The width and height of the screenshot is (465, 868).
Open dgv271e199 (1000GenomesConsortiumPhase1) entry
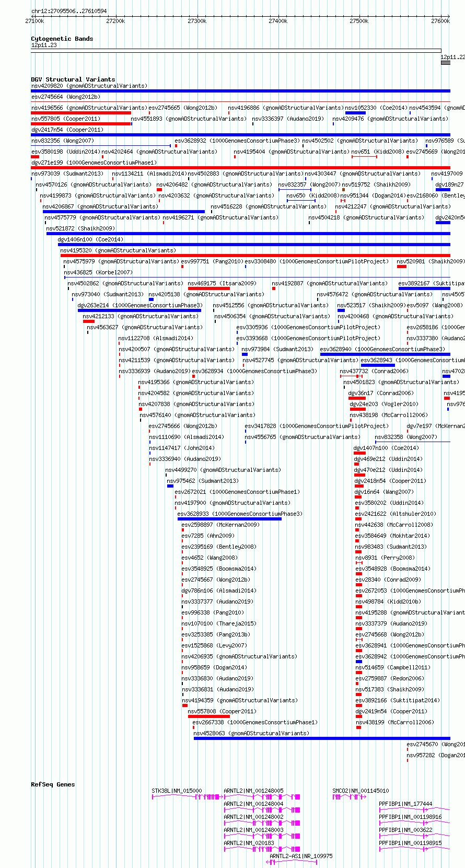coord(94,163)
